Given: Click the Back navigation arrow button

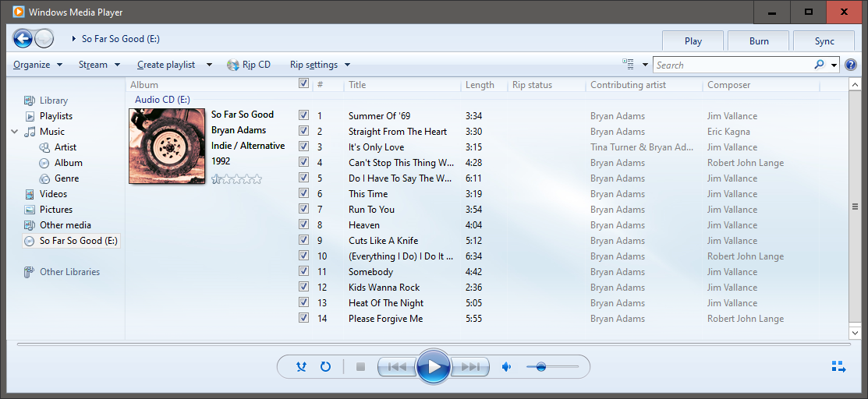Looking at the screenshot, I should tap(23, 38).
